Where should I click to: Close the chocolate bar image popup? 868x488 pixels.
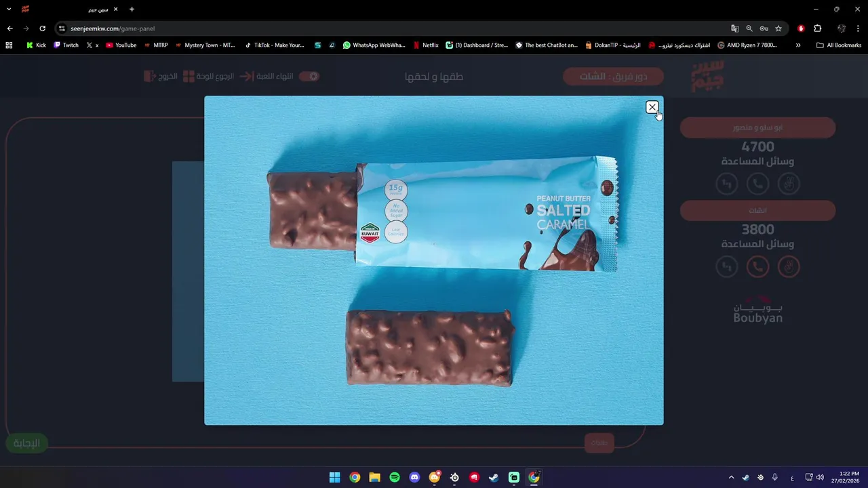pos(652,107)
